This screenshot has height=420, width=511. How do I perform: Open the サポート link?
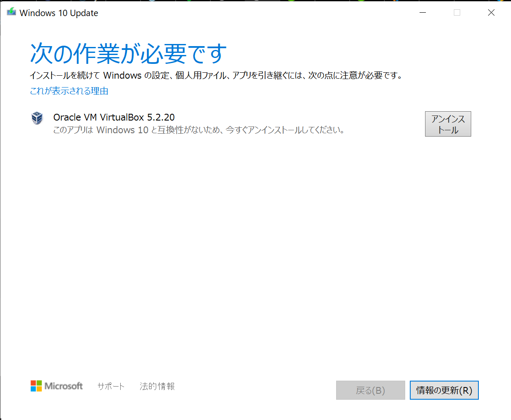[x=111, y=386]
